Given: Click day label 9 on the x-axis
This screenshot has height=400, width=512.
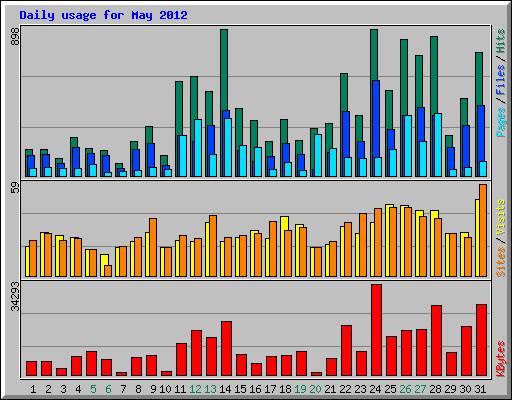Looking at the screenshot, I should [x=153, y=389].
